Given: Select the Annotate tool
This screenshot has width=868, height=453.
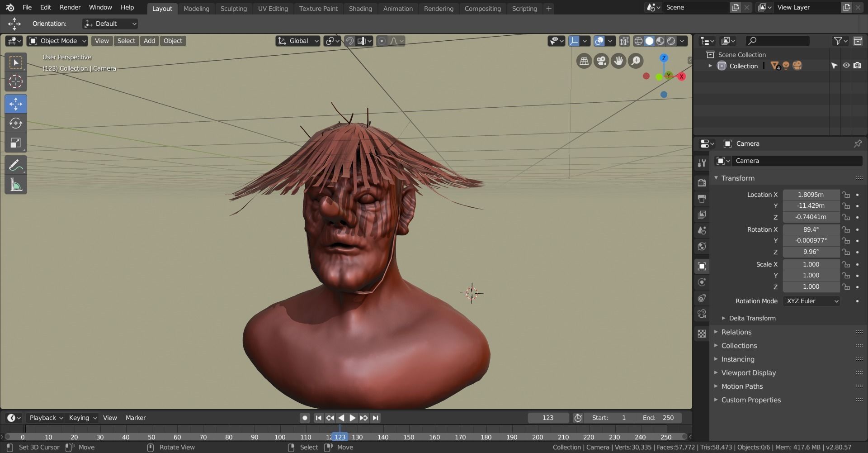Looking at the screenshot, I should 16,165.
